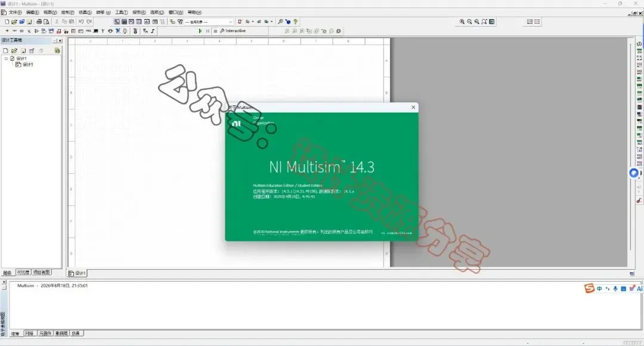Click the Print preview icon
Viewport: 644px width, 346px height.
[47, 21]
